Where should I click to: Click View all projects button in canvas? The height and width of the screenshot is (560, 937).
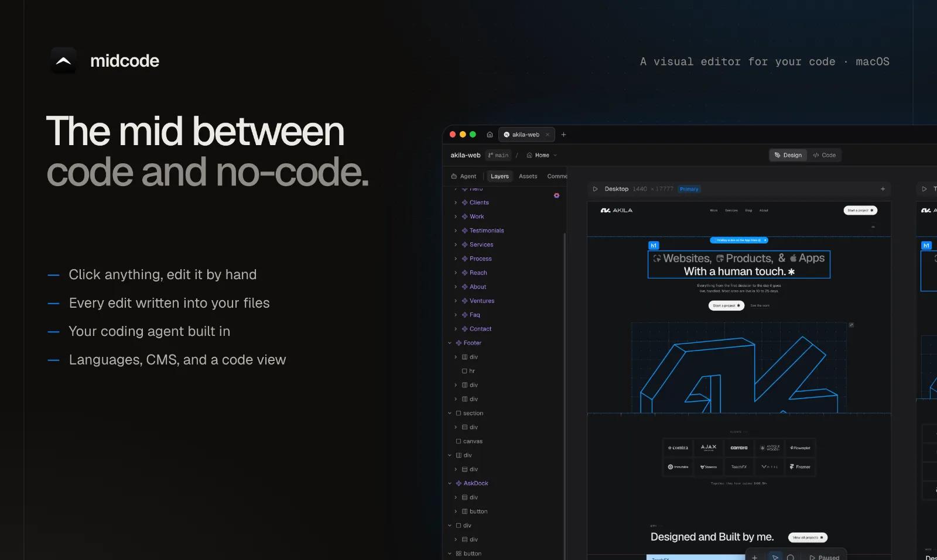808,537
